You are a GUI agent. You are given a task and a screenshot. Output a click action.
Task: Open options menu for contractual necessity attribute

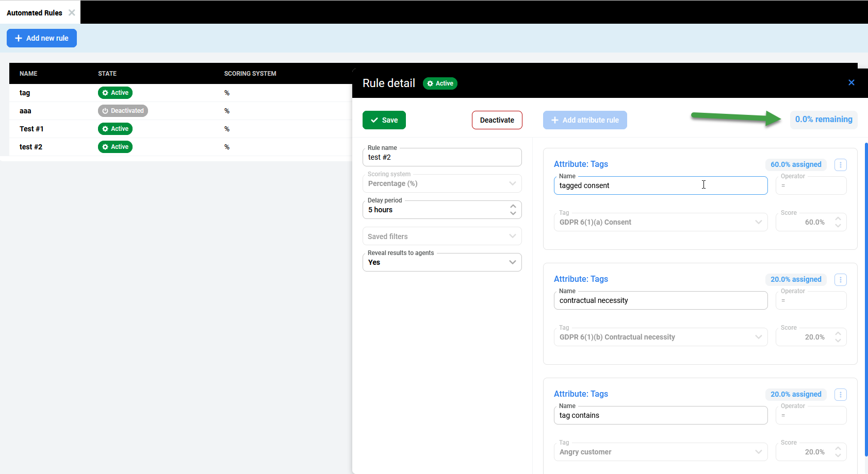pyautogui.click(x=840, y=280)
